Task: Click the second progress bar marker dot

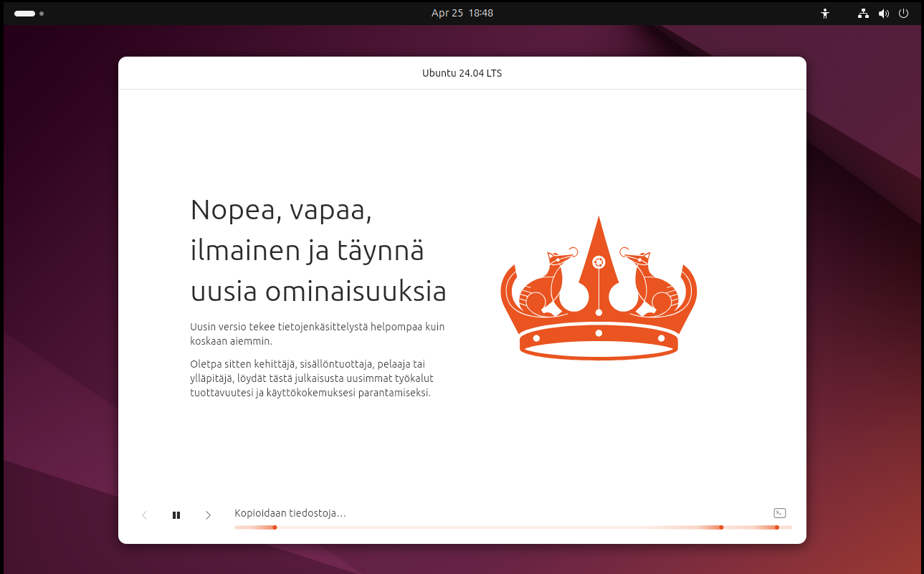Action: 721,527
